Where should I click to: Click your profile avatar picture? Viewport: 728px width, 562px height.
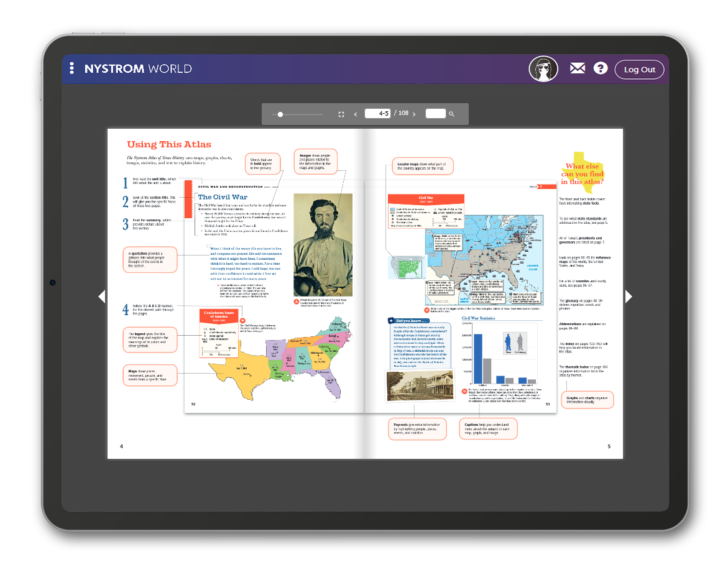543,68
